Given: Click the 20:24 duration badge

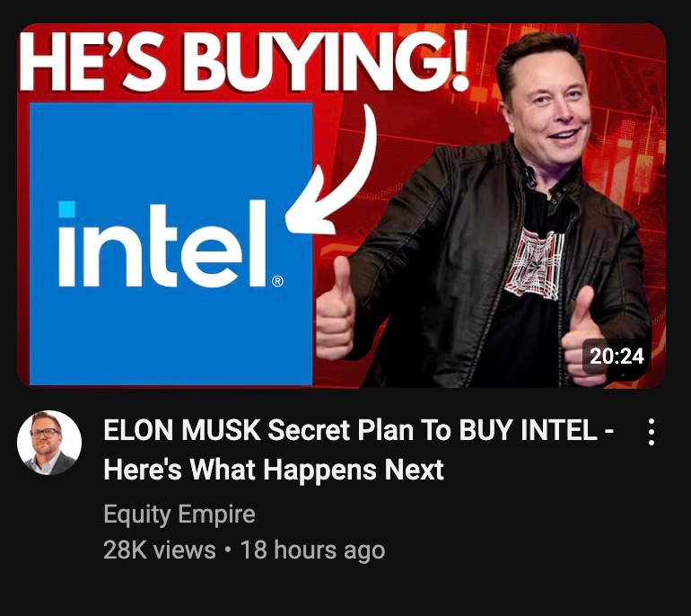Looking at the screenshot, I should [x=617, y=356].
